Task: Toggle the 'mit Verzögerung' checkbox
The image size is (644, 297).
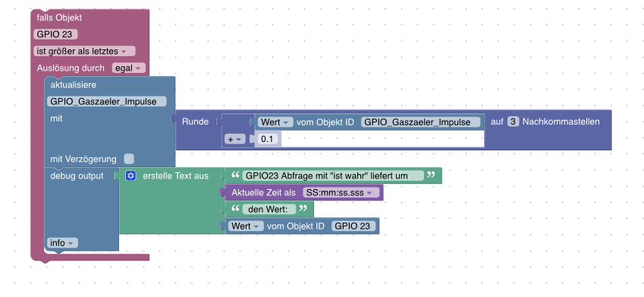Action: point(129,159)
